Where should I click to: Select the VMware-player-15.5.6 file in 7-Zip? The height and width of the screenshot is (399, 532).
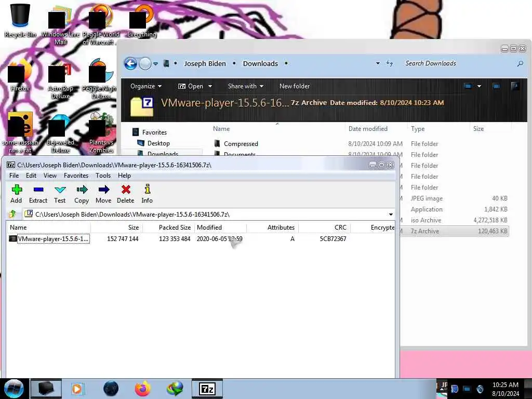coord(49,239)
